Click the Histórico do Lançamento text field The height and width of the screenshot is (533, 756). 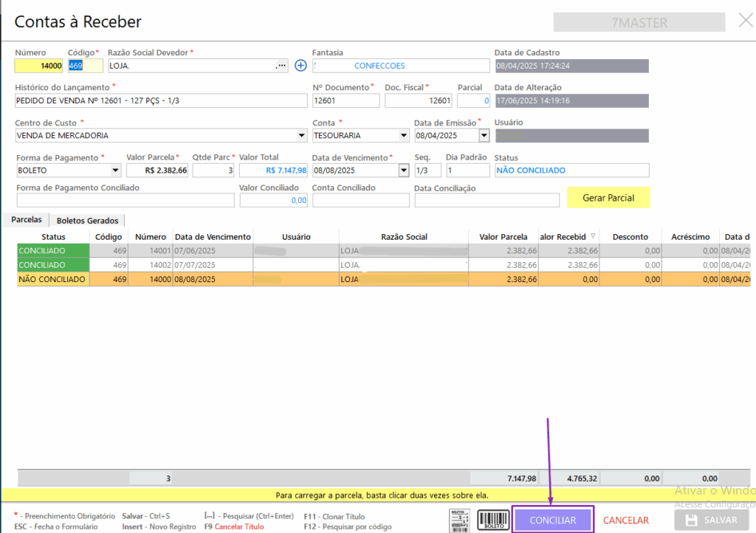coord(161,100)
